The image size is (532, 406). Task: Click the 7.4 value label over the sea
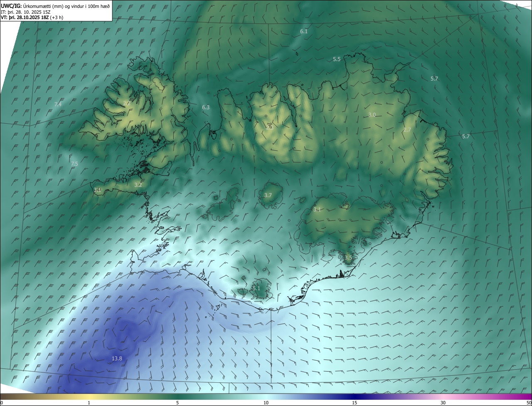pos(58,104)
